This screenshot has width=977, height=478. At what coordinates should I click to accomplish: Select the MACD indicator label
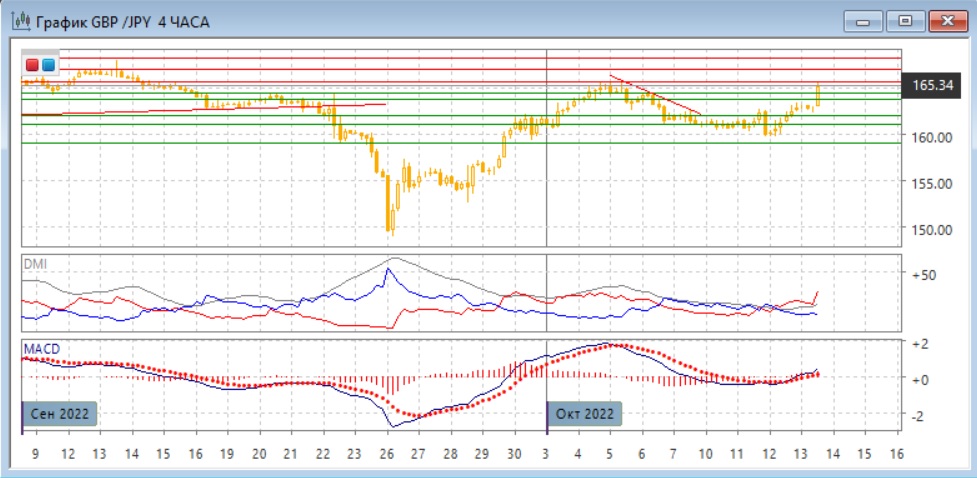41,348
